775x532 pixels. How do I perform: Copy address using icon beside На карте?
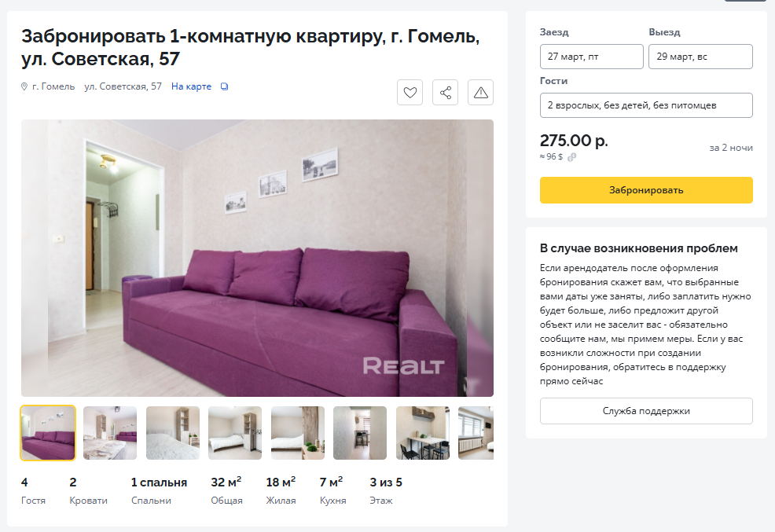coord(224,86)
